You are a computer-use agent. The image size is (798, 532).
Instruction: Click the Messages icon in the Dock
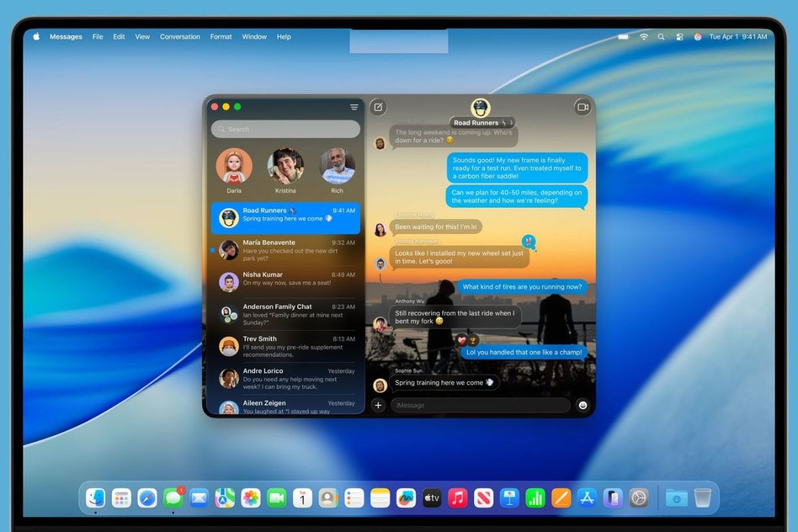174,497
